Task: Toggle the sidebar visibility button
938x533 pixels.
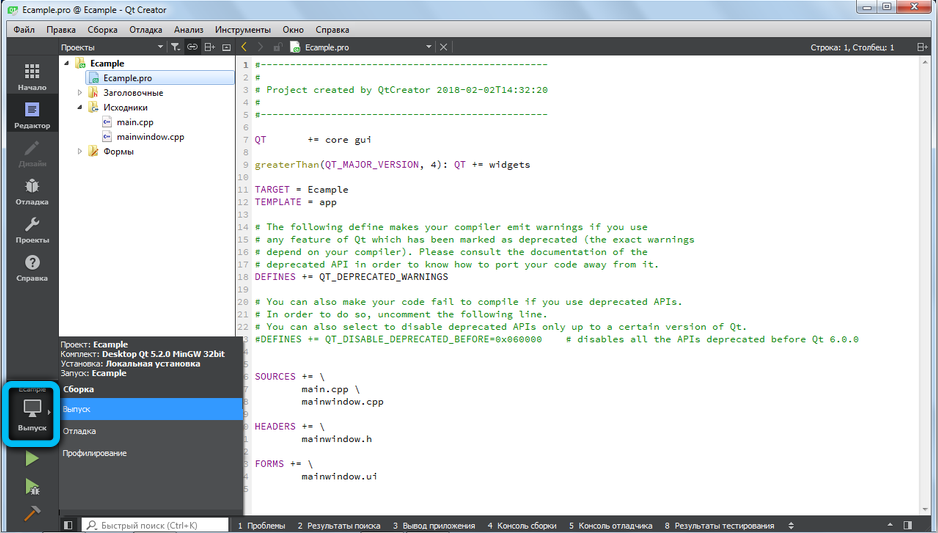Action: [67, 525]
